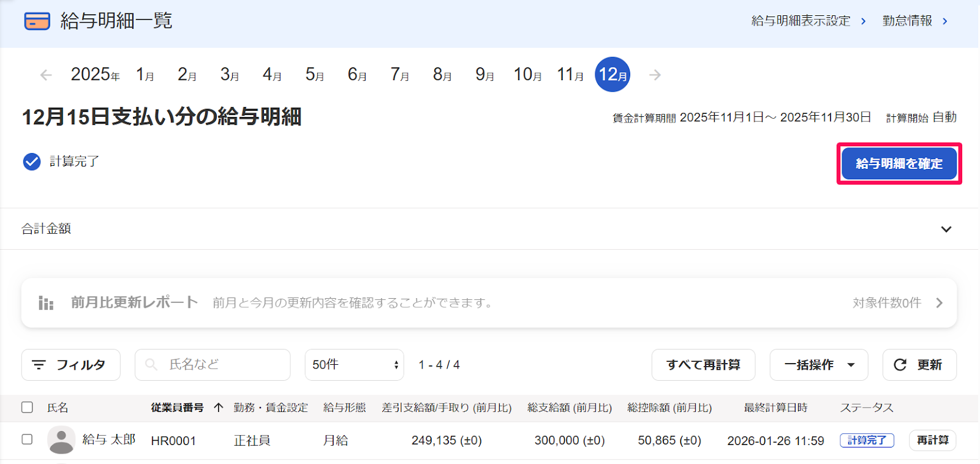Click employee number HR0001

pos(173,441)
